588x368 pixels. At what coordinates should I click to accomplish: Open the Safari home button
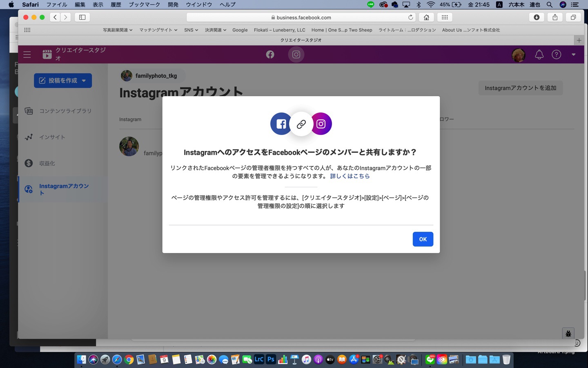tap(426, 17)
